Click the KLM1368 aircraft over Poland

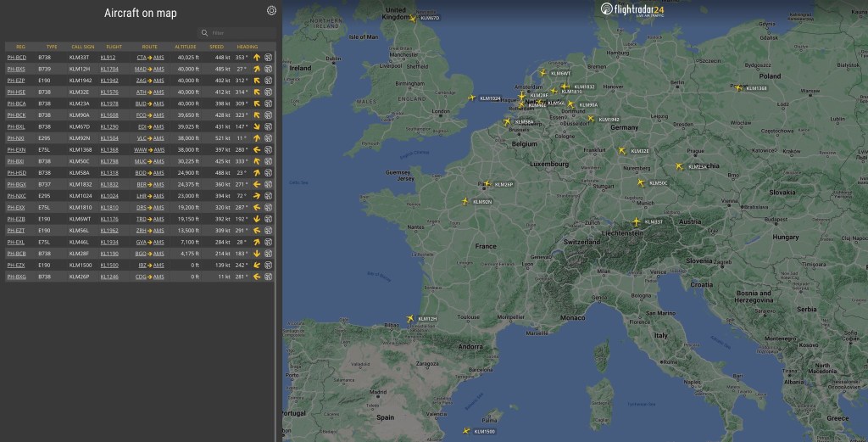pyautogui.click(x=738, y=87)
